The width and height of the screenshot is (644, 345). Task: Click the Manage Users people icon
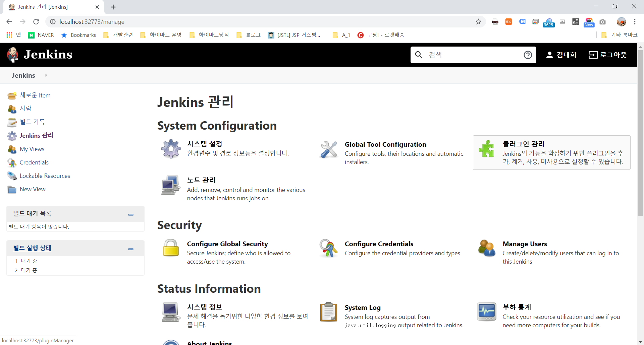(486, 248)
